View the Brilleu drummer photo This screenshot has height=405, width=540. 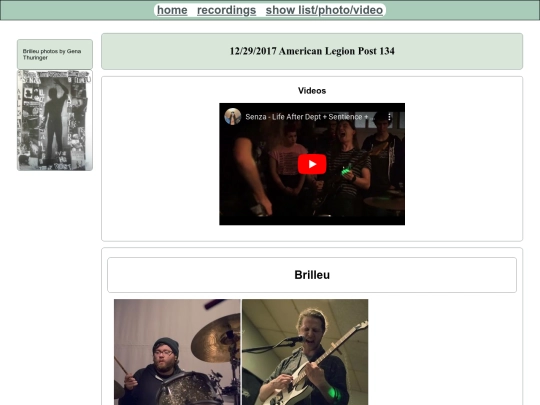tap(177, 352)
